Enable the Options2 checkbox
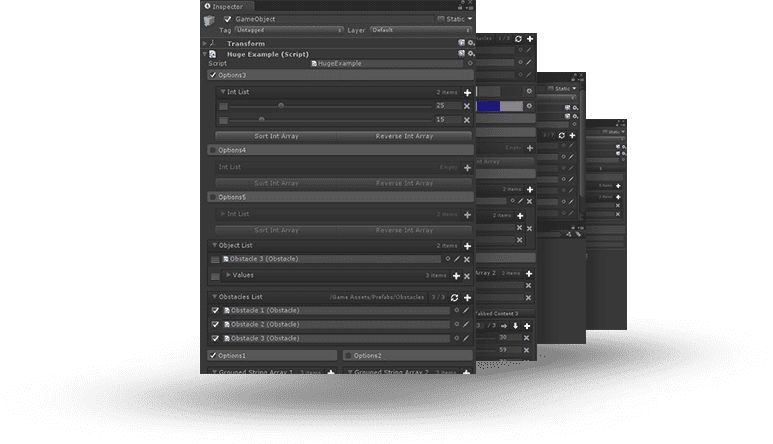 point(349,355)
